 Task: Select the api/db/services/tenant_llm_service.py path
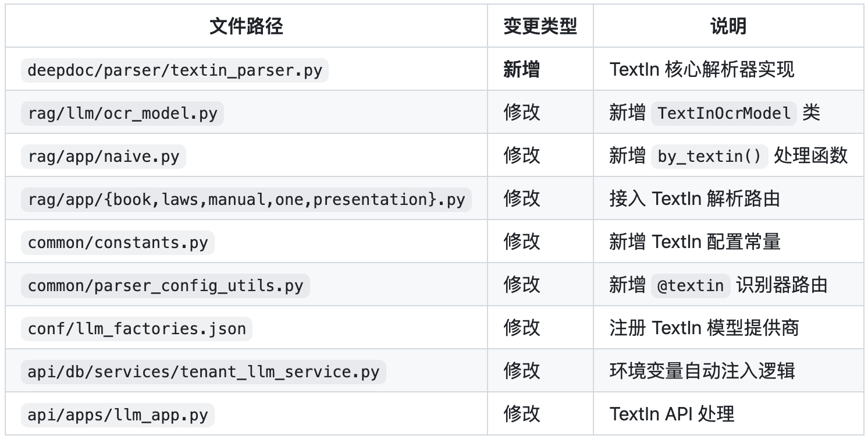(203, 371)
